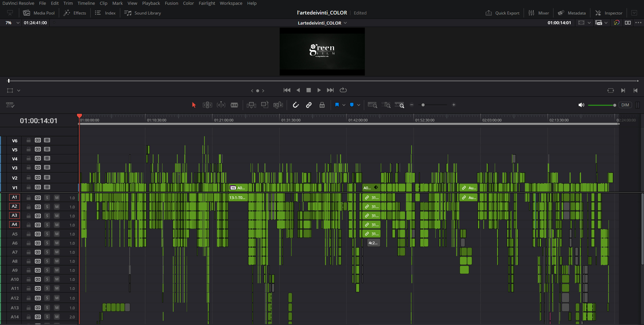Image resolution: width=644 pixels, height=325 pixels.
Task: Go to first frame transport button
Action: click(x=287, y=90)
